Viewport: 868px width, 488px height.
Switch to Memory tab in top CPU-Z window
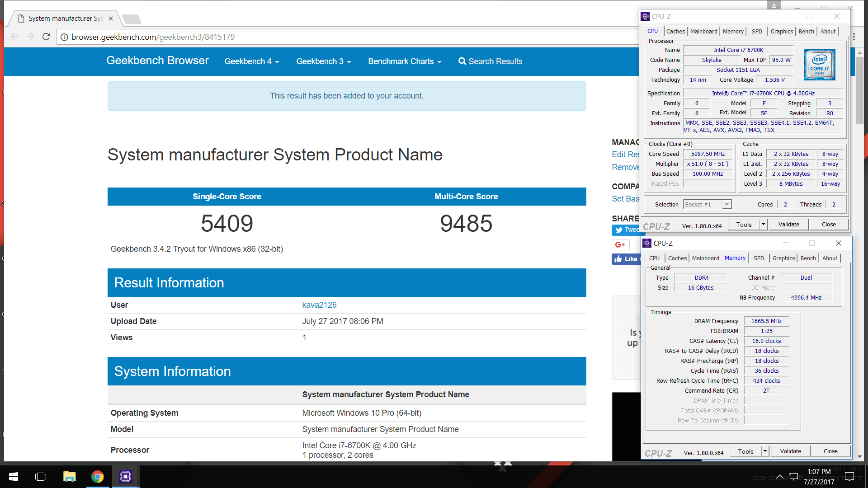pyautogui.click(x=733, y=31)
